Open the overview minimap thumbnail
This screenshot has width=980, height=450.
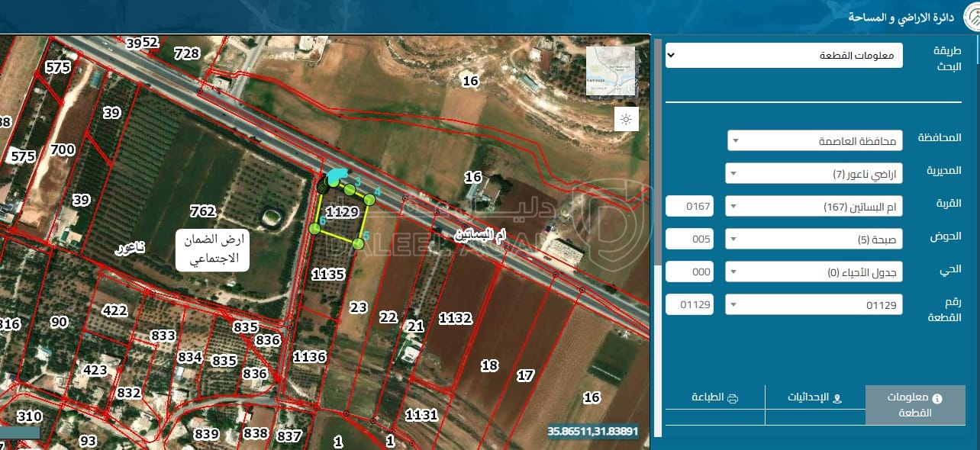(610, 71)
